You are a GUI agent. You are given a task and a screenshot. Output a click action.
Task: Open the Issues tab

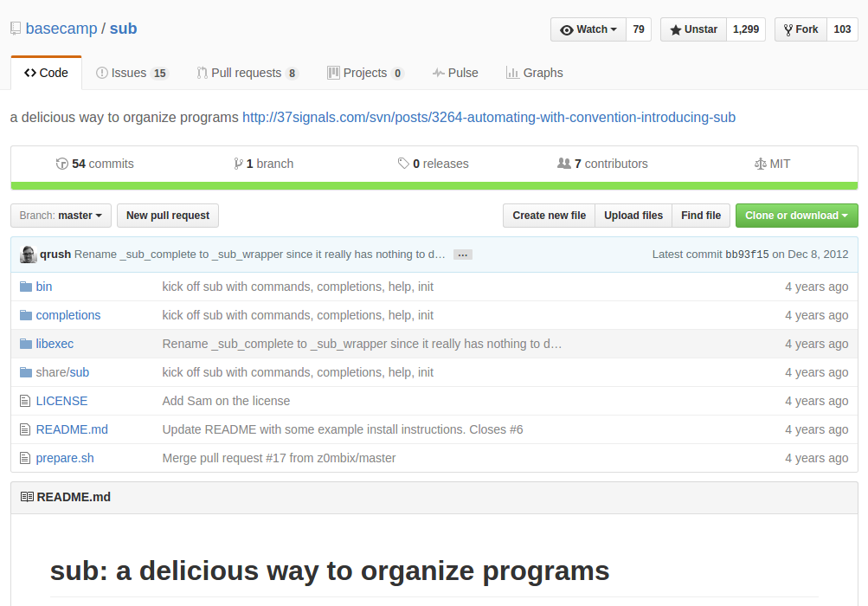coord(132,73)
